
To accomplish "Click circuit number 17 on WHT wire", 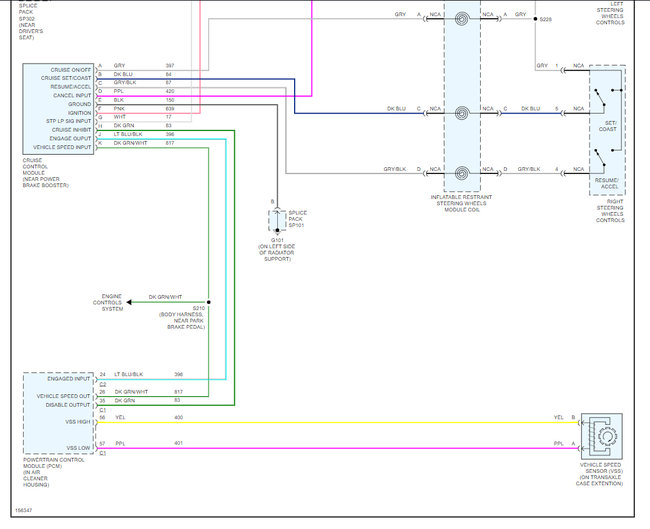I will click(169, 117).
